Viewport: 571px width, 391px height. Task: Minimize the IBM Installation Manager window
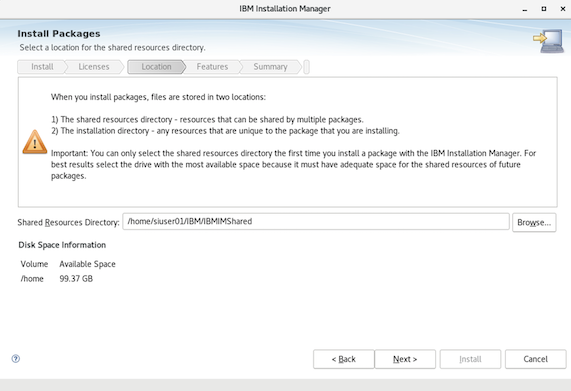525,9
